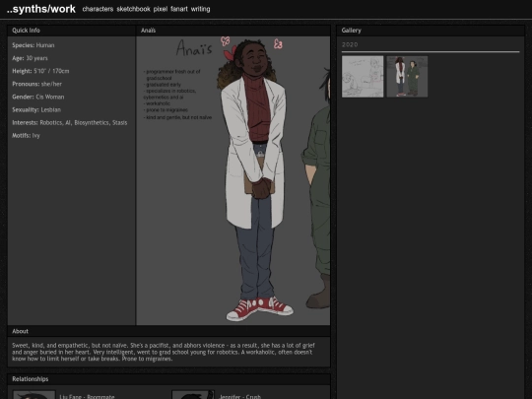Click the 2020 gallery year heading

click(350, 44)
